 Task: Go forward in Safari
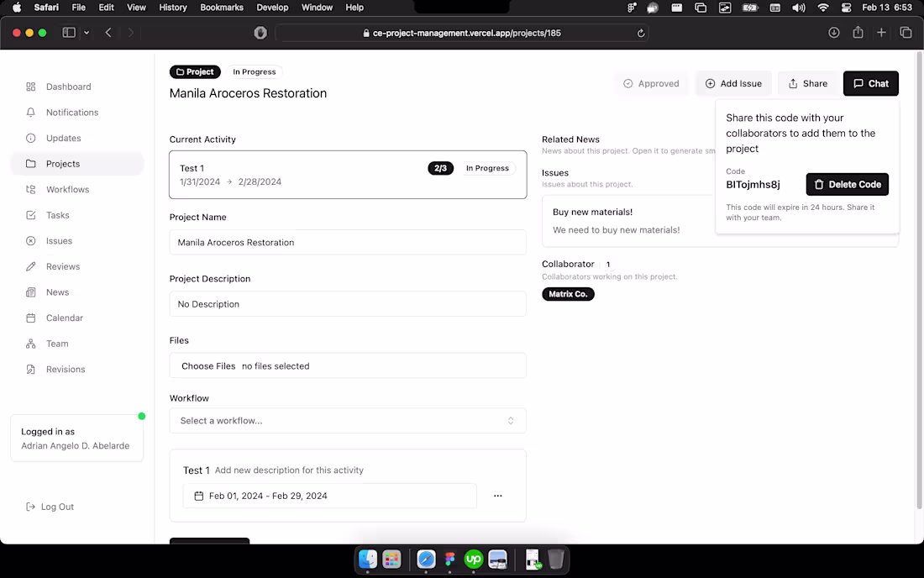click(x=131, y=33)
